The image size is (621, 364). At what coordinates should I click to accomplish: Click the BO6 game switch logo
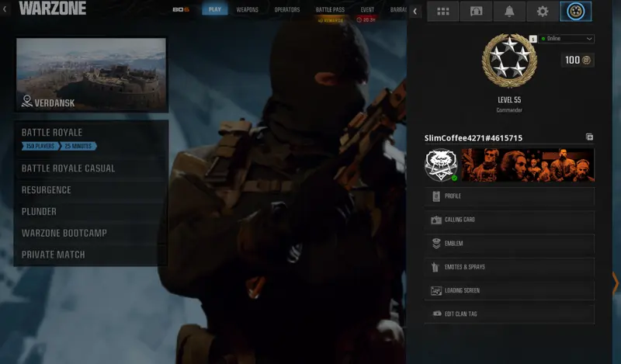[181, 10]
